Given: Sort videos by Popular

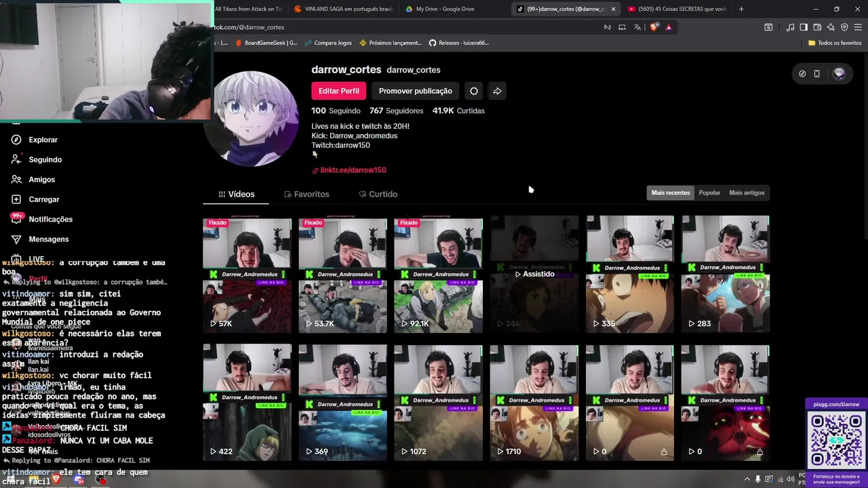Looking at the screenshot, I should (709, 192).
